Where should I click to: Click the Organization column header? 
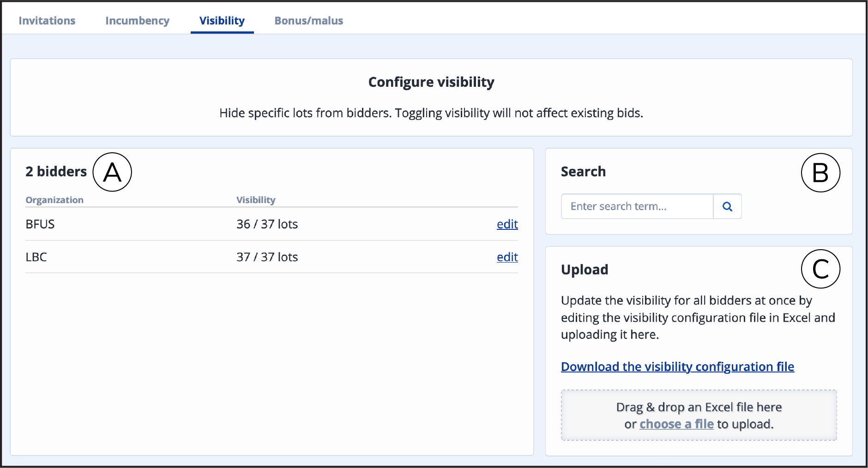click(x=54, y=200)
